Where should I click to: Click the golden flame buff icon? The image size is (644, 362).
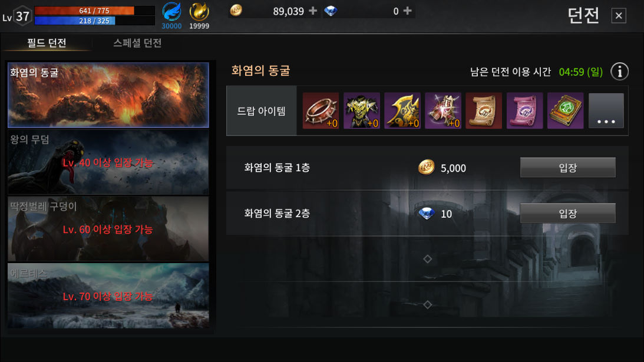pos(199,12)
